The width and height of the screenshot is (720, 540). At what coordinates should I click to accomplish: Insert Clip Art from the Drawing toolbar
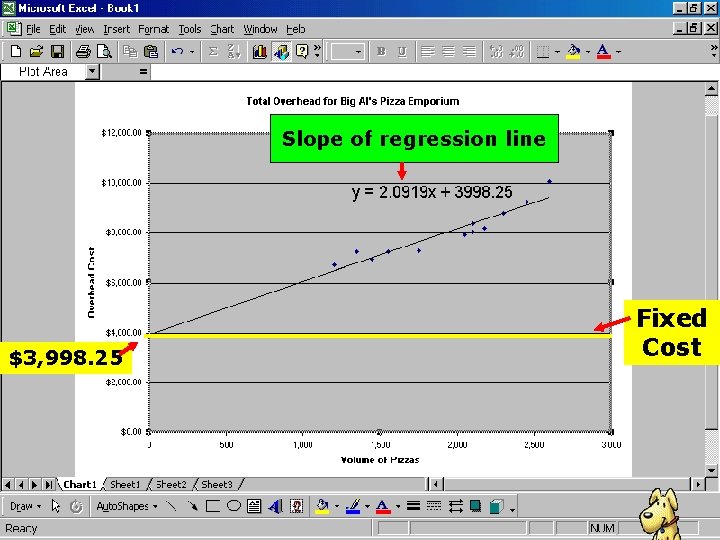point(297,506)
